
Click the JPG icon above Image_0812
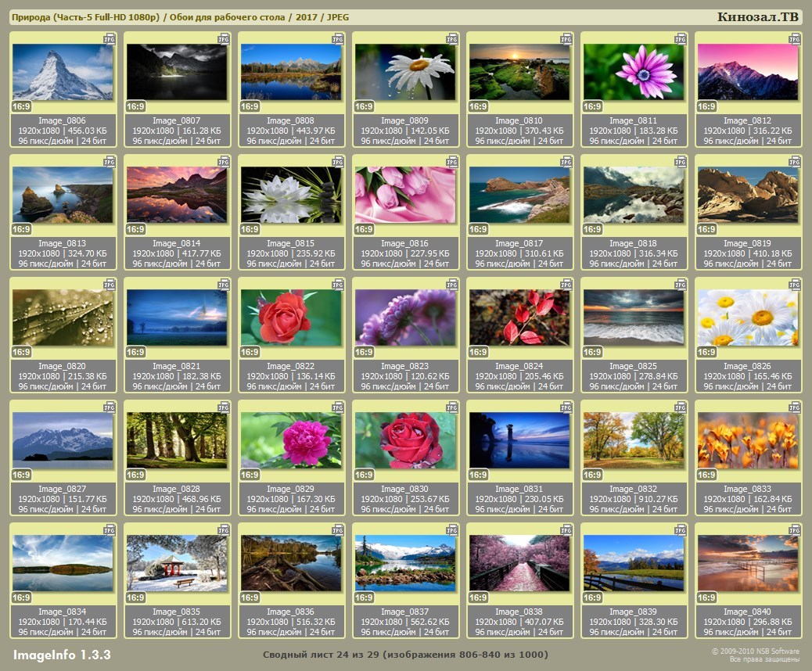tap(794, 38)
